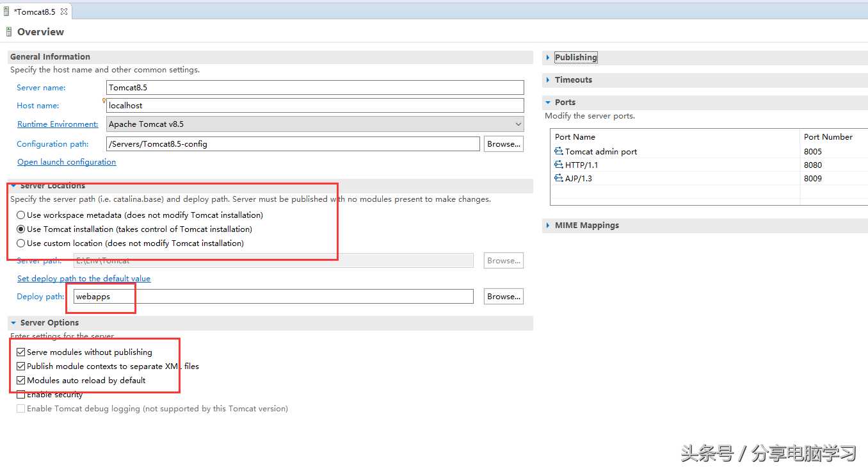Open launch configuration link
This screenshot has height=469, width=868.
coord(67,162)
